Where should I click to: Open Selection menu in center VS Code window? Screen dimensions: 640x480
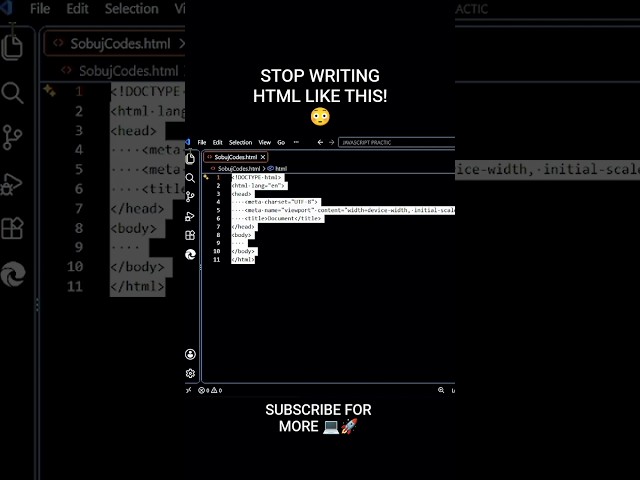point(240,142)
